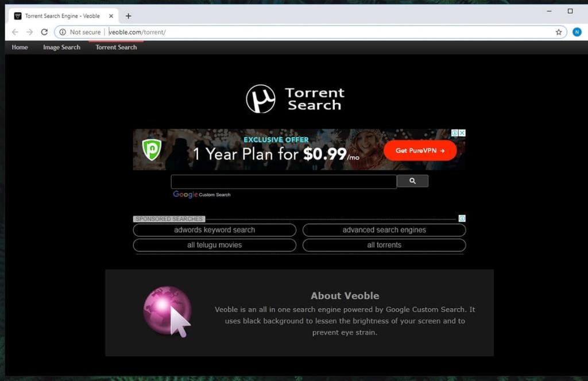
Task: Focus the Google Custom Search input field
Action: coord(283,182)
